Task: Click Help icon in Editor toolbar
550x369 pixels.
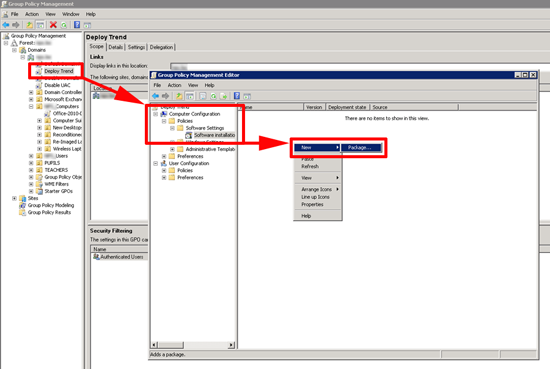Action: point(237,96)
